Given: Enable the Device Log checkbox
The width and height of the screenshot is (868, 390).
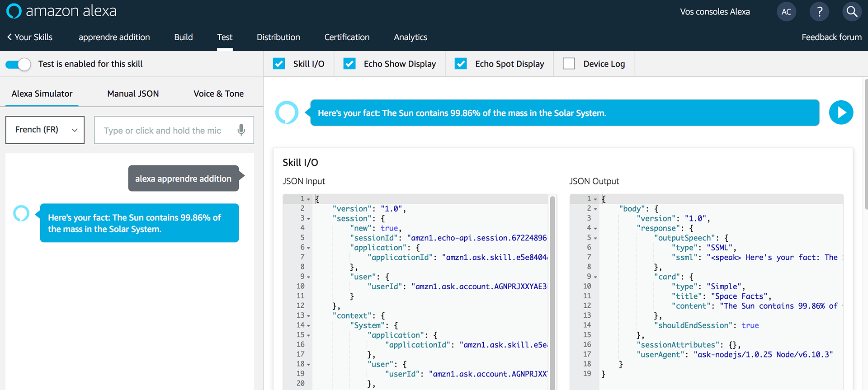Looking at the screenshot, I should [x=569, y=64].
